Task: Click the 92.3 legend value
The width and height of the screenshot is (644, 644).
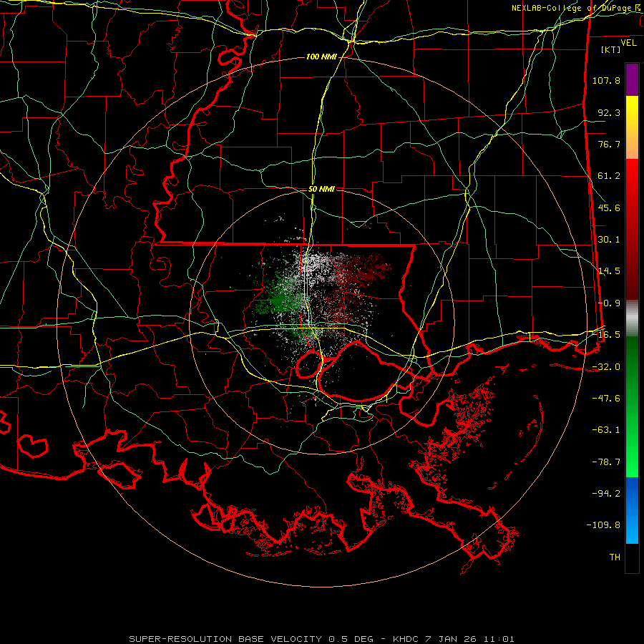Action: 609,112
